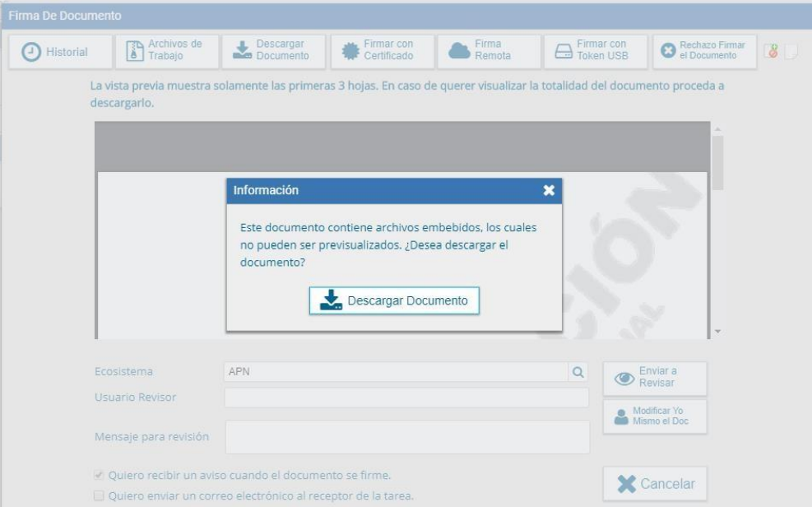
Task: Click the Usuario Revisor input field
Action: tap(406, 398)
